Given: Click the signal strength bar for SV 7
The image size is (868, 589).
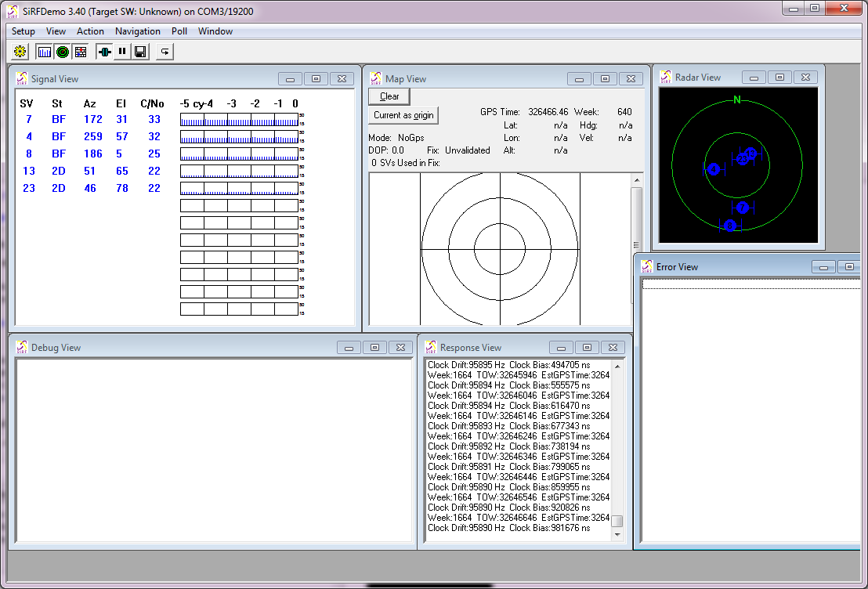Looking at the screenshot, I should pyautogui.click(x=239, y=120).
